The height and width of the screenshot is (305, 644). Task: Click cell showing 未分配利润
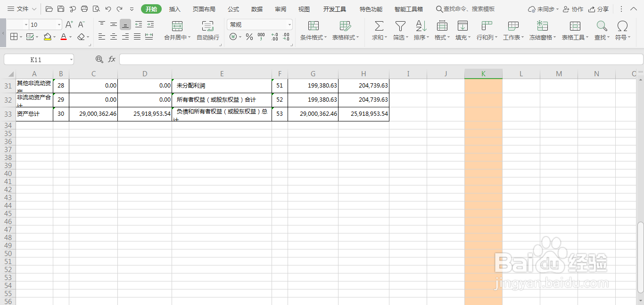click(x=222, y=86)
